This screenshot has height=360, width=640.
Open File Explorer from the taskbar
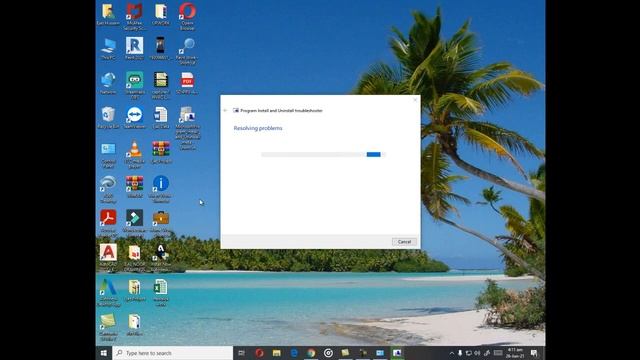click(x=277, y=353)
